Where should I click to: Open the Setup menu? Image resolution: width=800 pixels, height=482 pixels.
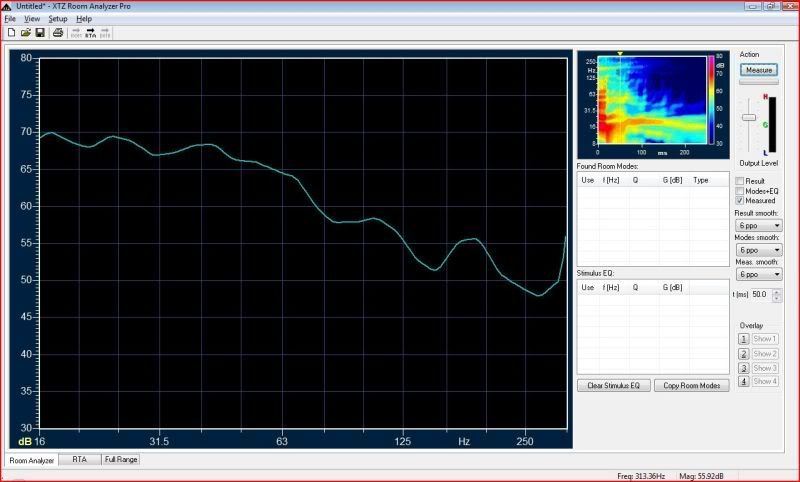(x=58, y=19)
